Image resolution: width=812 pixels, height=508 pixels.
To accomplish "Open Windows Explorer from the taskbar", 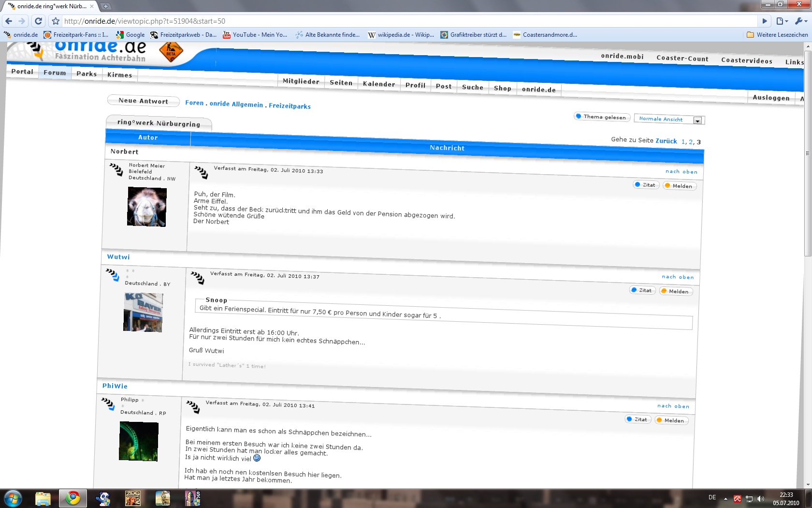I will [43, 498].
